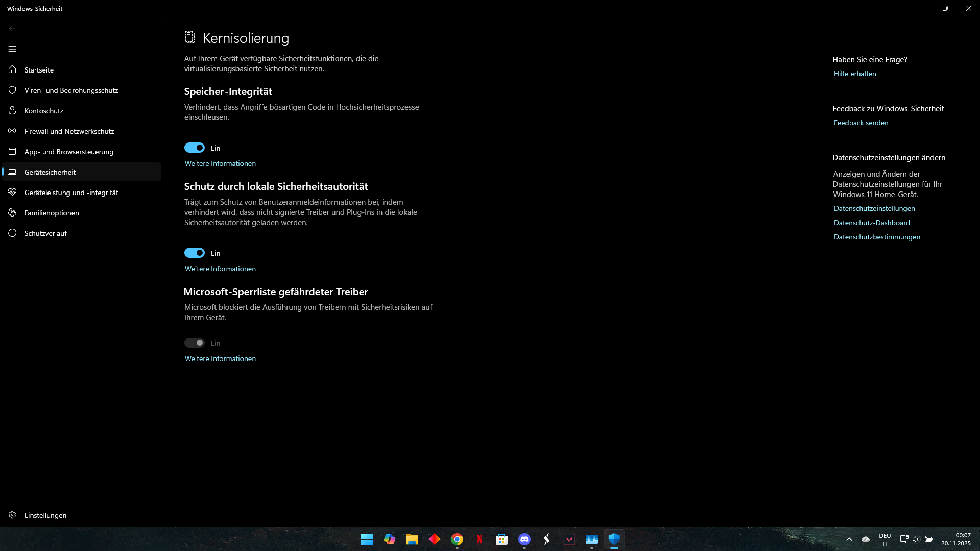980x551 pixels.
Task: Click the network tray icon
Action: [x=904, y=539]
